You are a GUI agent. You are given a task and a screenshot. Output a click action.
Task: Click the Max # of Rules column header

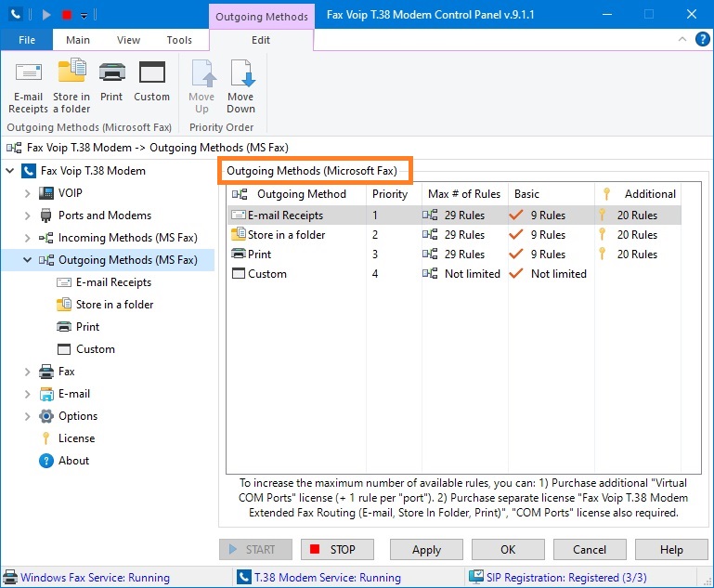464,194
